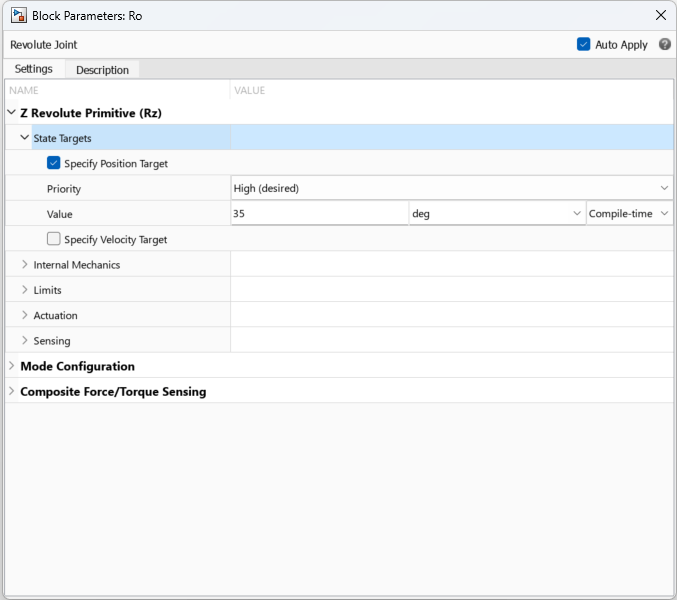Uncheck Specify Position Target
This screenshot has width=677, height=600.
[x=54, y=163]
